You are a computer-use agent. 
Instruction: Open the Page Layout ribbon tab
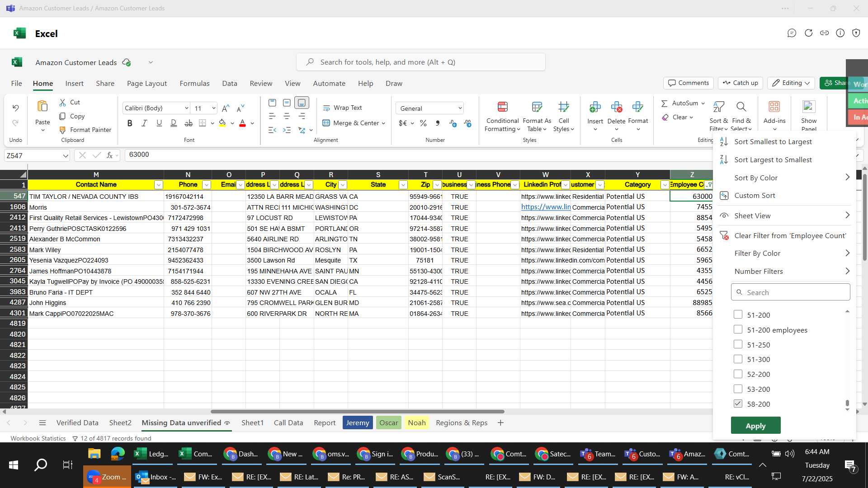tap(147, 83)
